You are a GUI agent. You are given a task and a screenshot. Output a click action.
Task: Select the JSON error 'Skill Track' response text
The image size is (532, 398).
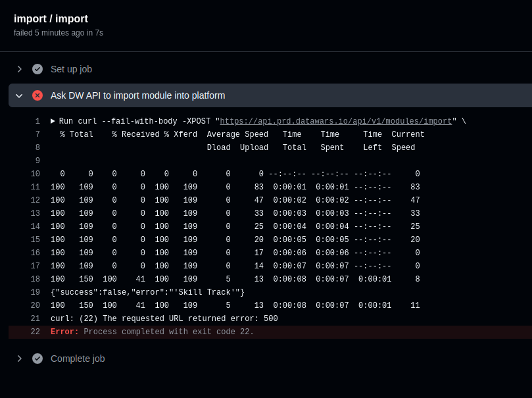point(147,292)
